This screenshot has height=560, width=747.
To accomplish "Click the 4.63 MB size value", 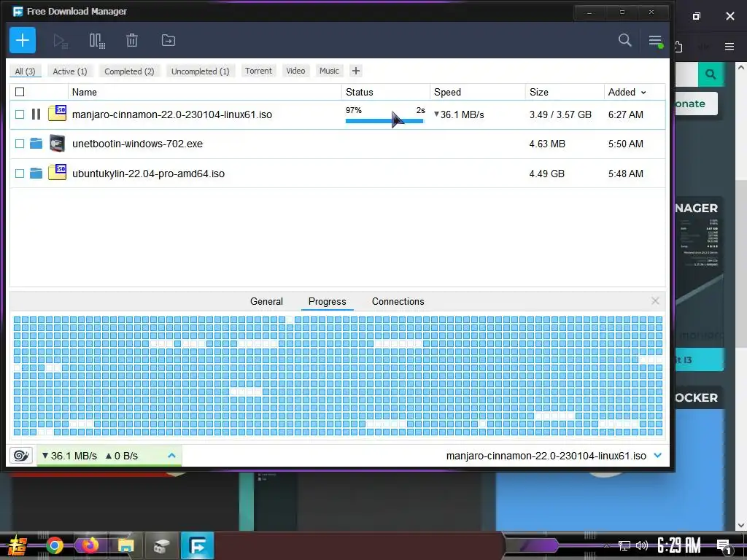I will [x=547, y=144].
